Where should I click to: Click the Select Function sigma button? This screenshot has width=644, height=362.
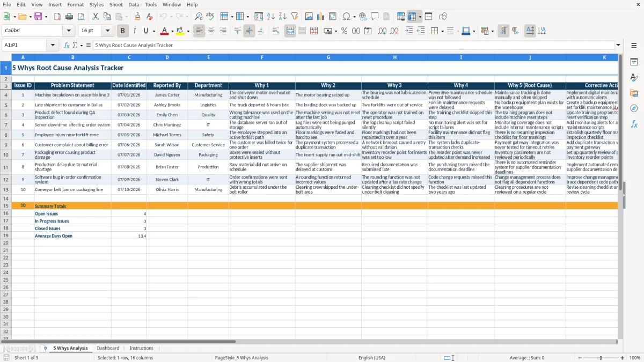[x=75, y=45]
